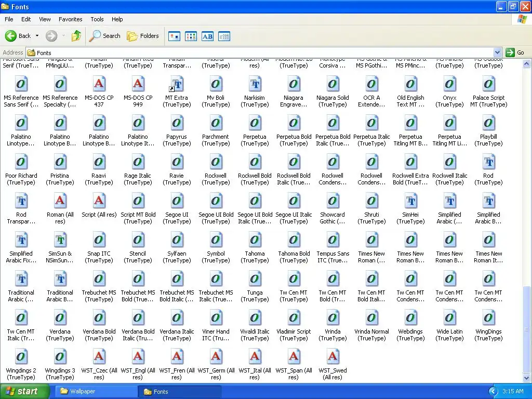Image resolution: width=532 pixels, height=399 pixels.
Task: Toggle the Folders pane button
Action: 143,36
